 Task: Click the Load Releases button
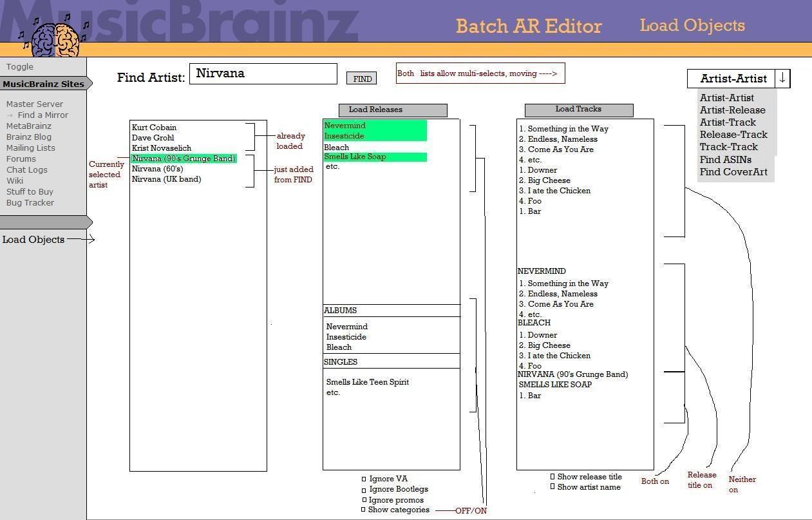point(393,110)
